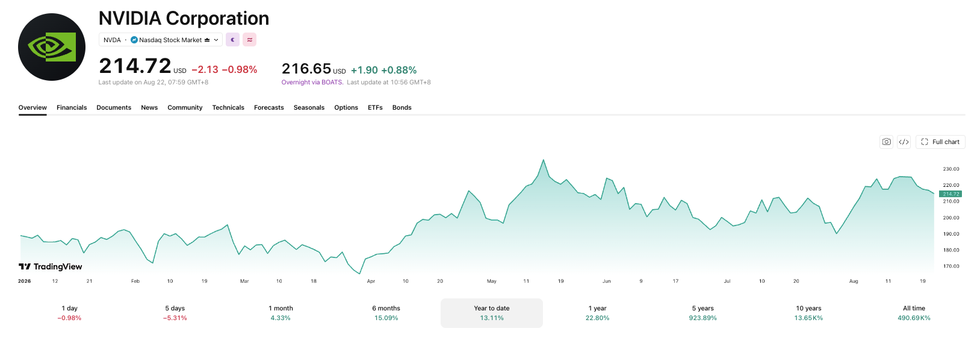Select the Overview tab
The height and width of the screenshot is (343, 980).
click(x=33, y=108)
